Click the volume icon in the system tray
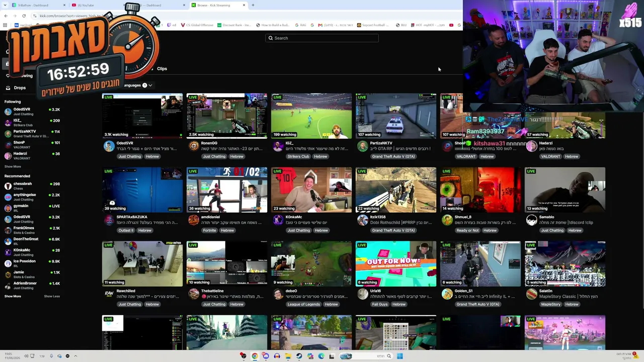 point(26,356)
